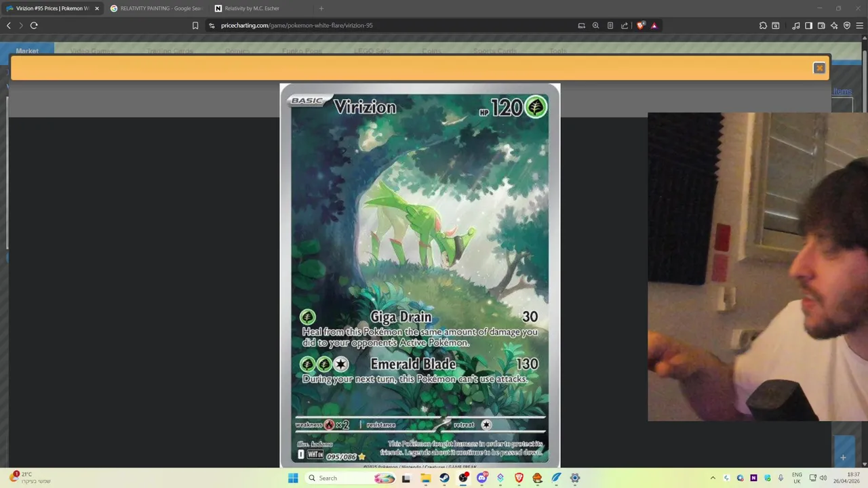Go back to the previous page
Screen dimensions: 868x488
[x=9, y=25]
